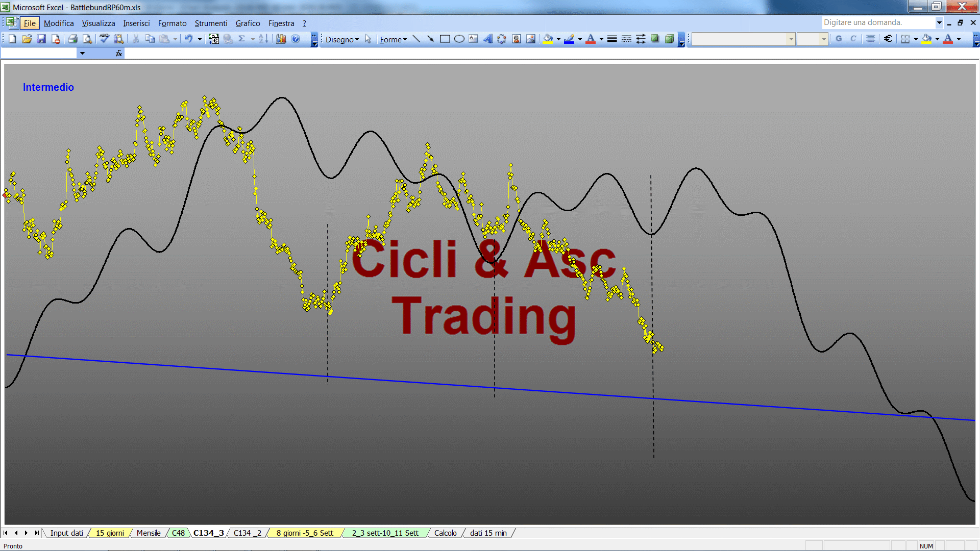Print the chart with the printer icon

pos(72,39)
